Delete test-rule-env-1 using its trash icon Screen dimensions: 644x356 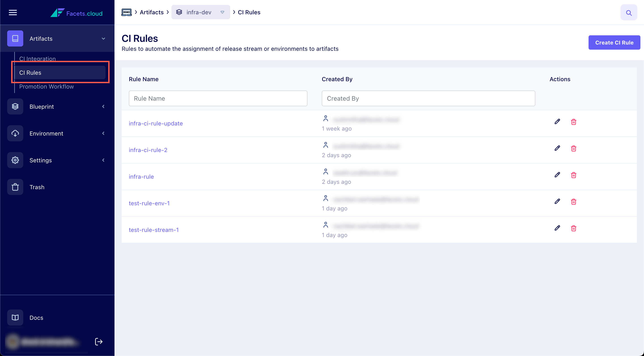coord(574,201)
